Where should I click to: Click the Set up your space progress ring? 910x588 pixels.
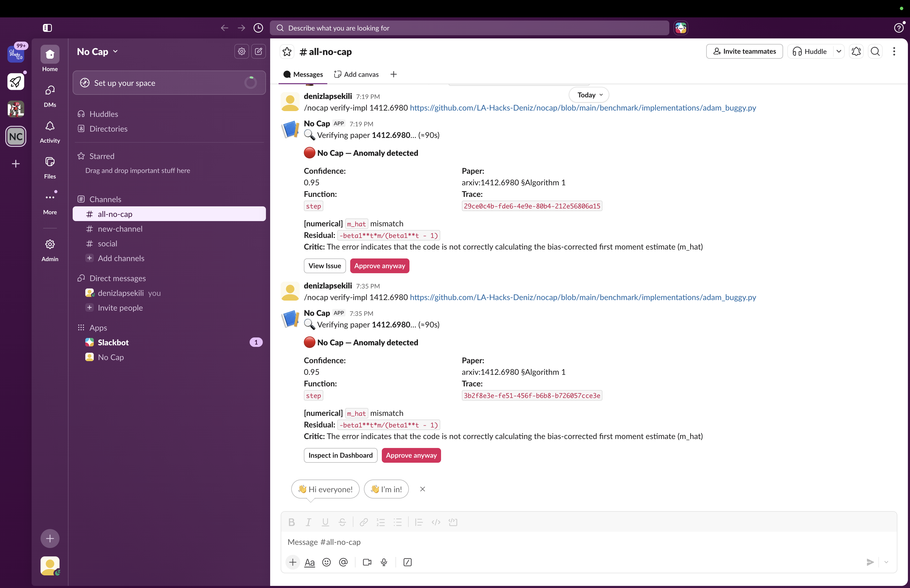[x=250, y=82]
